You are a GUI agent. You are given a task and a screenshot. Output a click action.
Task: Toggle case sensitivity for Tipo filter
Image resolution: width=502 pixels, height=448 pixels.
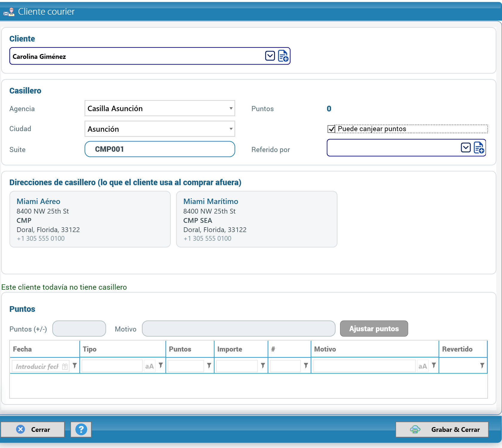149,366
